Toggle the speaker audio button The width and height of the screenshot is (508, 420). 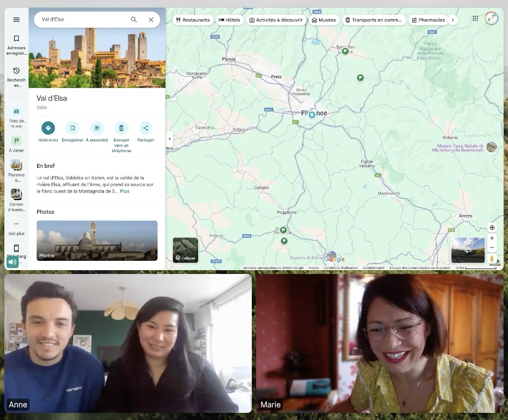[12, 262]
